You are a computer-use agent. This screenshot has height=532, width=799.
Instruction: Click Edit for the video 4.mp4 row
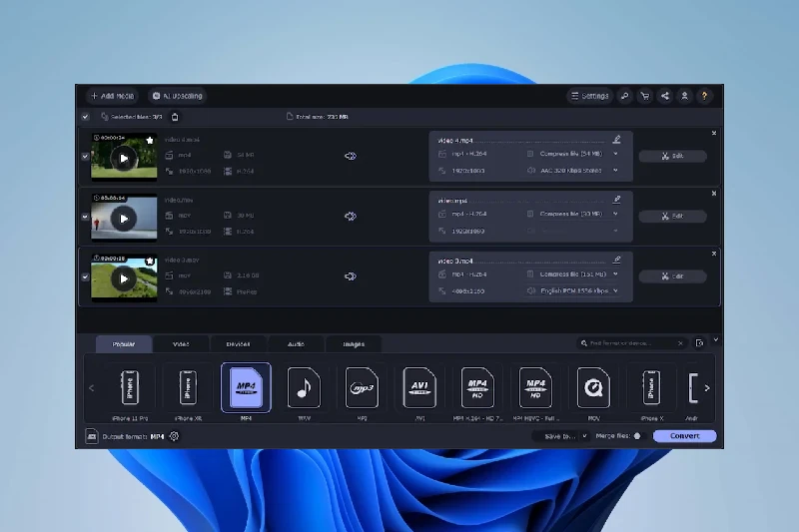tap(672, 157)
